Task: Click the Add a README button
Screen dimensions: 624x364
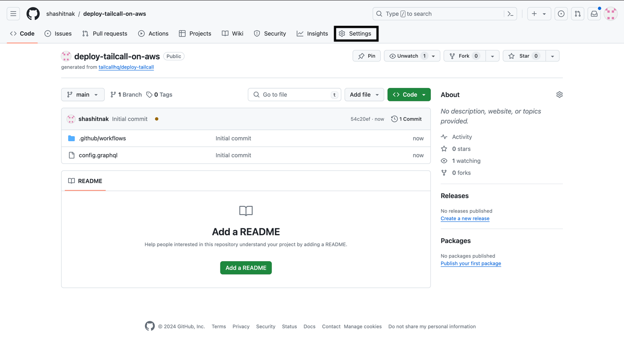Action: coord(246,268)
